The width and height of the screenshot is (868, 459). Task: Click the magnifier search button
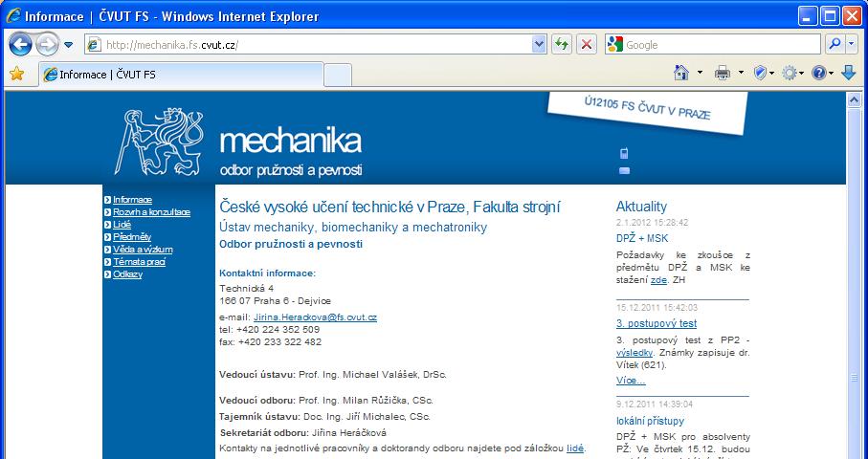click(835, 45)
